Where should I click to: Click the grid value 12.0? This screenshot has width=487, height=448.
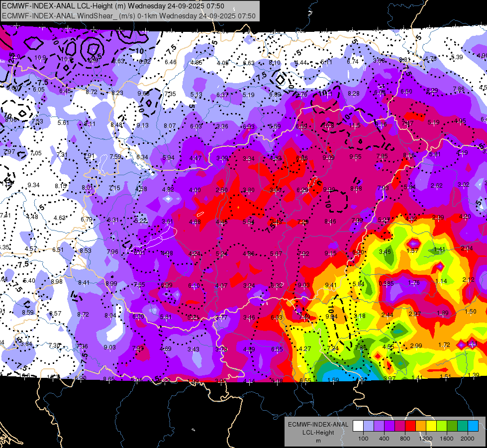[14, 57]
